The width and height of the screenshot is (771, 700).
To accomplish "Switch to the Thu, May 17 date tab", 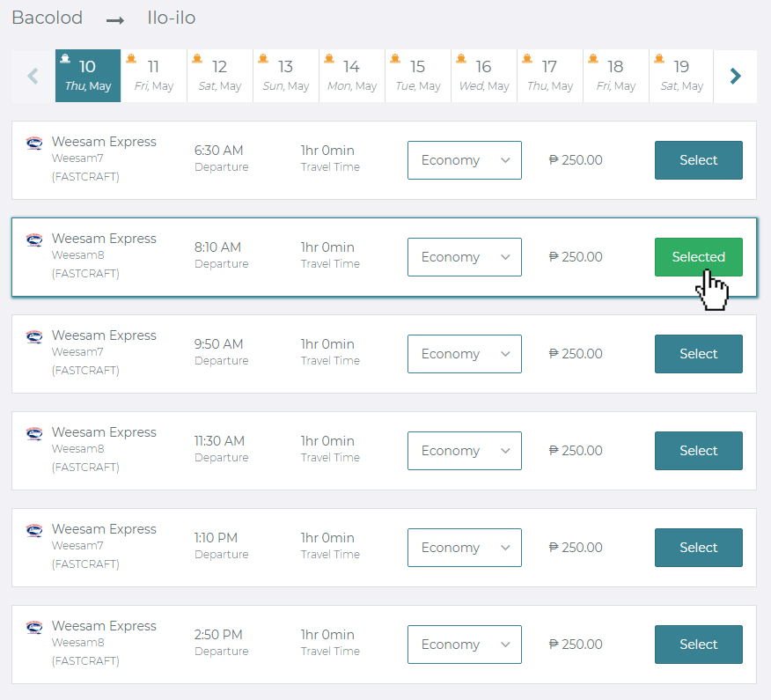I will coord(550,76).
